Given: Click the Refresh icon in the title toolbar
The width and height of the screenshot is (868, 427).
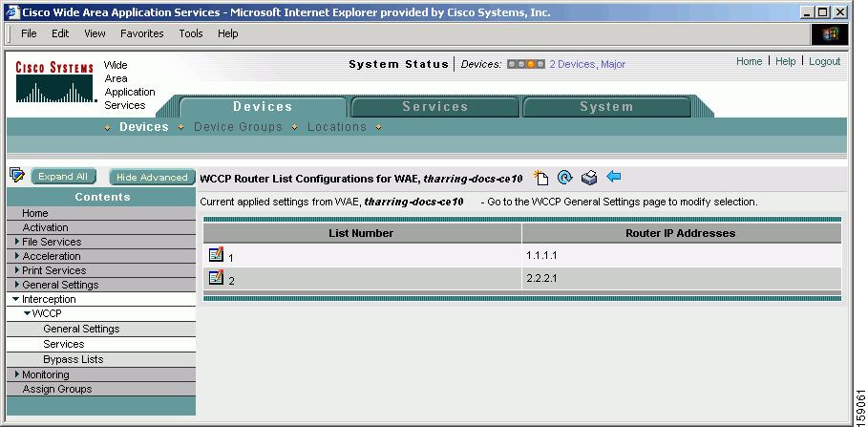Looking at the screenshot, I should pos(564,178).
